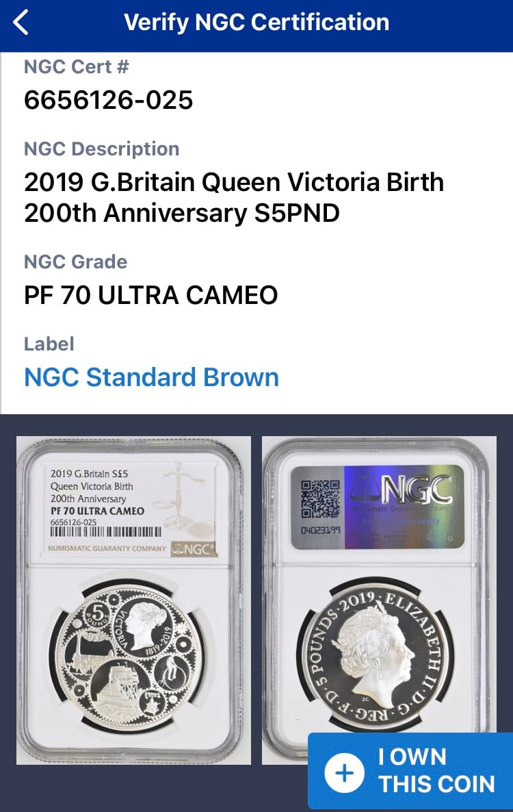Tap the NGC Cert # heading

(x=77, y=67)
